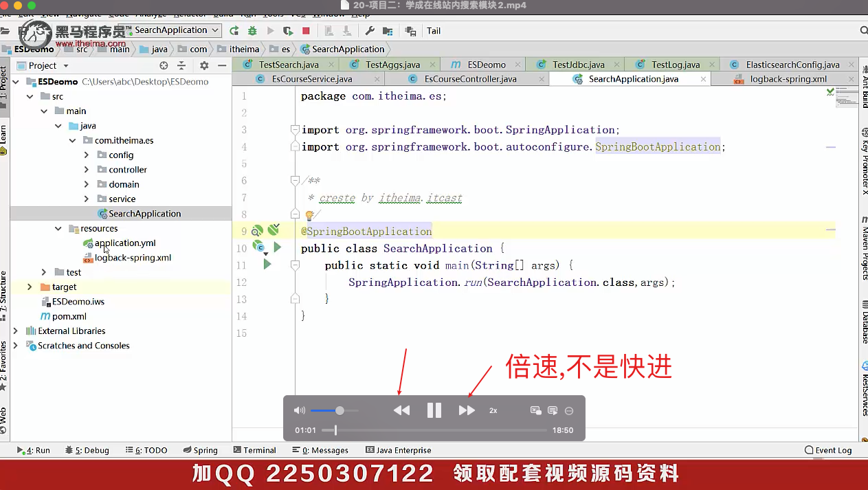Screen dimensions: 868x490
Task: Open settings via the wrench icon
Action: coord(370,31)
